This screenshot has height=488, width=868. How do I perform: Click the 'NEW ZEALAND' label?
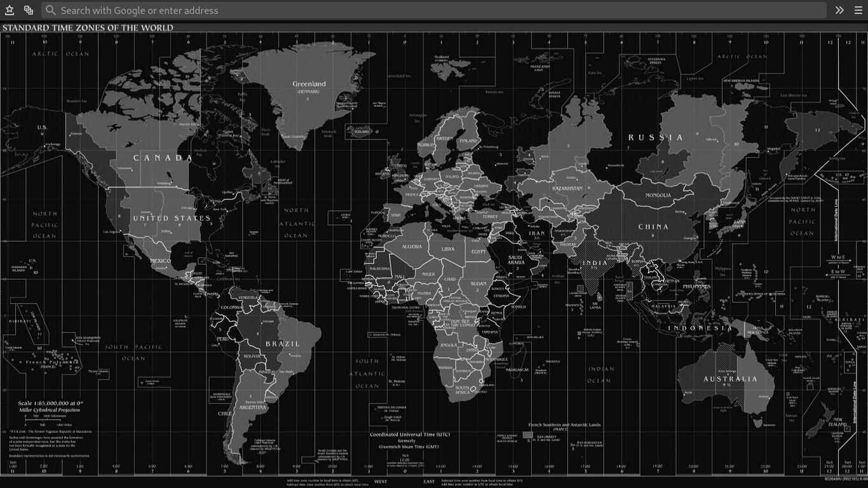pos(837,422)
